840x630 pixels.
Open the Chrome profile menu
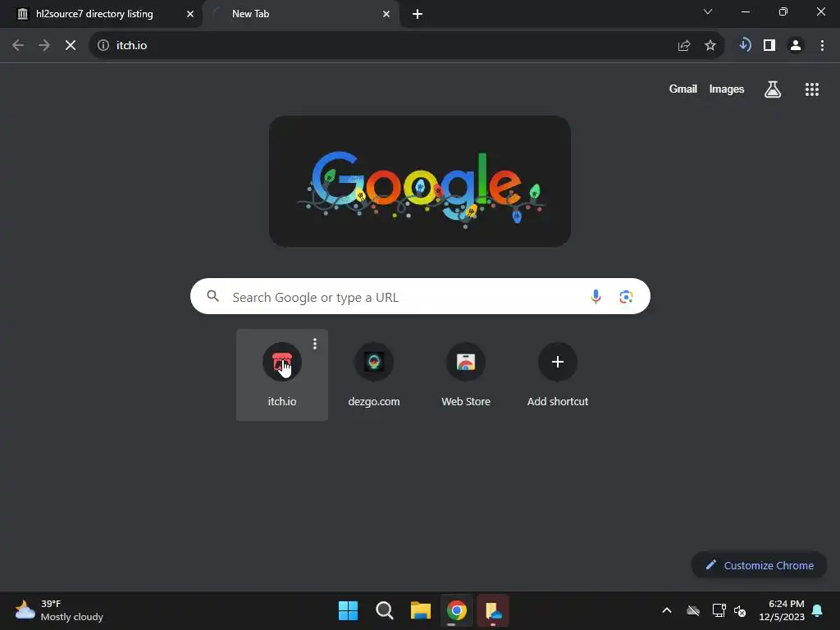796,46
